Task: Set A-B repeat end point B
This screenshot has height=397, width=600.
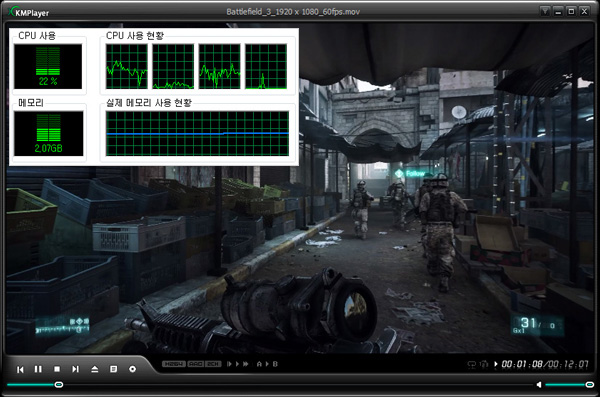Action: point(275,364)
